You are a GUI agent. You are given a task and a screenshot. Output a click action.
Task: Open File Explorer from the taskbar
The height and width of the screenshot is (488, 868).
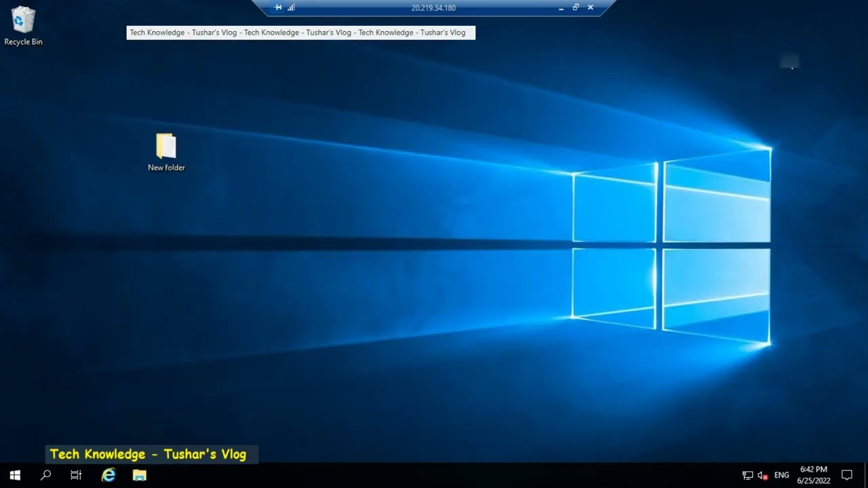[x=140, y=475]
